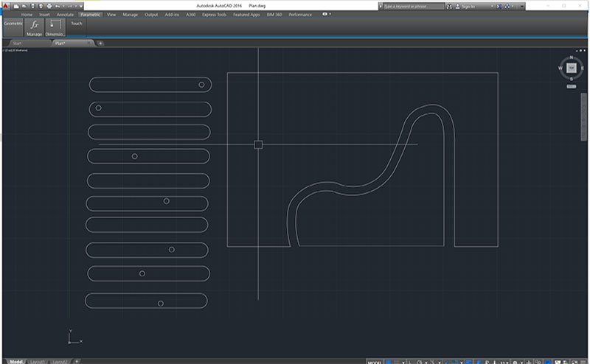
Task: Switch to the Layout2 tab
Action: (x=60, y=361)
